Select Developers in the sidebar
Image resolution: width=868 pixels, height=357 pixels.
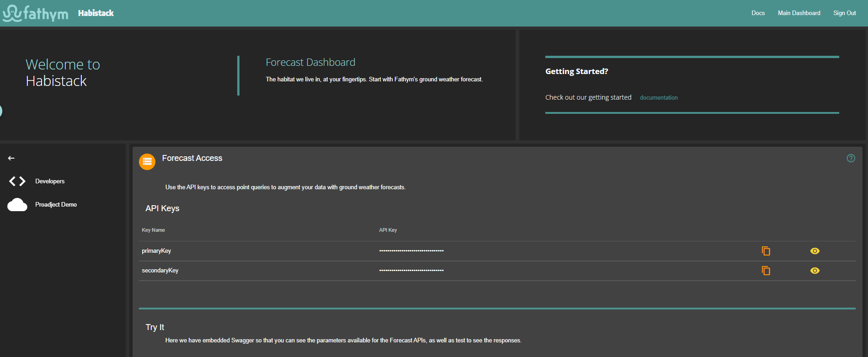[50, 181]
